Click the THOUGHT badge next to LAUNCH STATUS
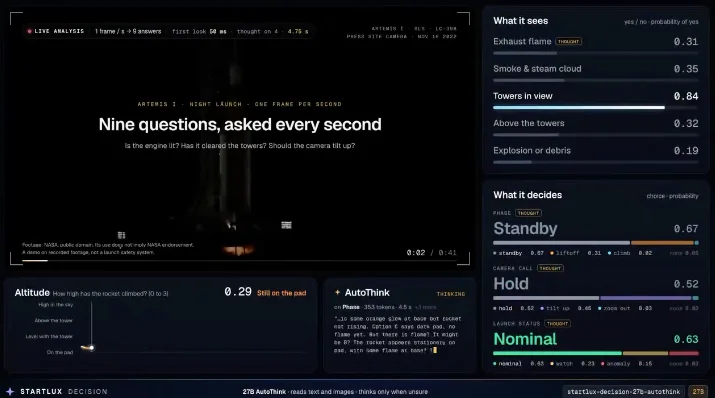 click(x=557, y=323)
